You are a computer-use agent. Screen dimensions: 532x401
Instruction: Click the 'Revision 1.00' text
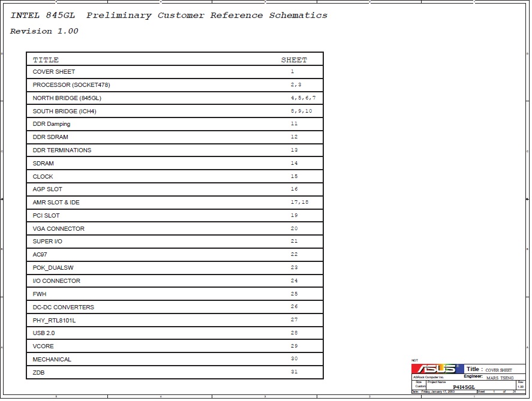pos(44,31)
